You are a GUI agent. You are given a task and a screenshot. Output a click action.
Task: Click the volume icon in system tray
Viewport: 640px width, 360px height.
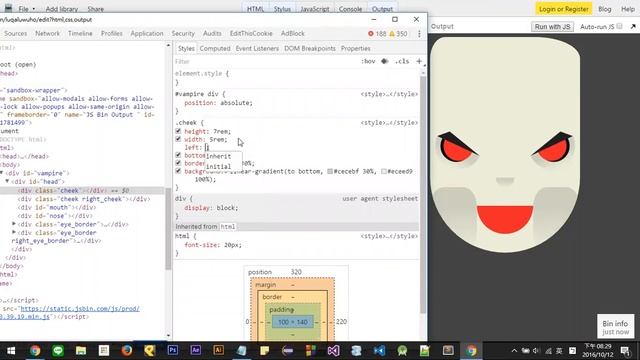[x=536, y=351]
